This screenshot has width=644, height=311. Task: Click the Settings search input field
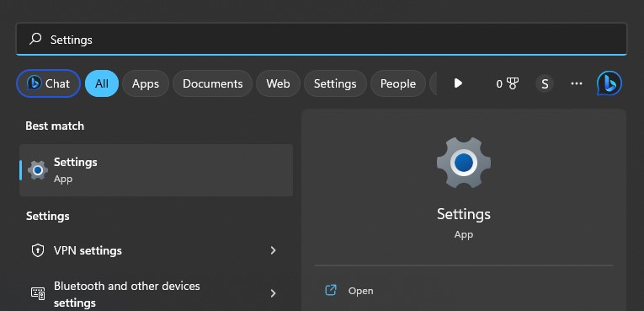(322, 39)
